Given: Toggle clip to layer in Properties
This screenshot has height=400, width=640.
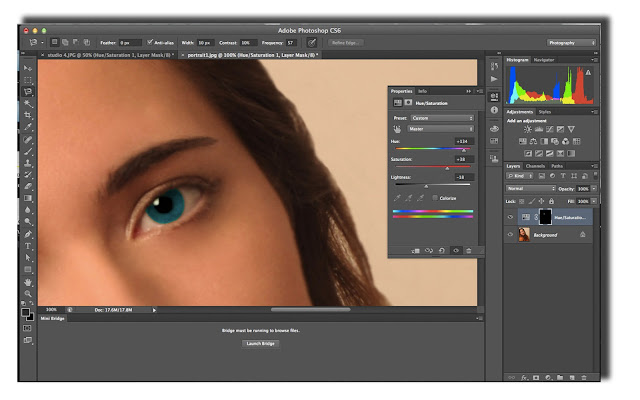Looking at the screenshot, I should [x=416, y=251].
